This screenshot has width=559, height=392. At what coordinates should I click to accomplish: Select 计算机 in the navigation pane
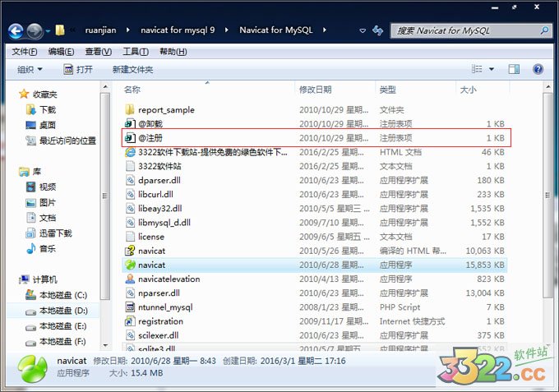44,279
